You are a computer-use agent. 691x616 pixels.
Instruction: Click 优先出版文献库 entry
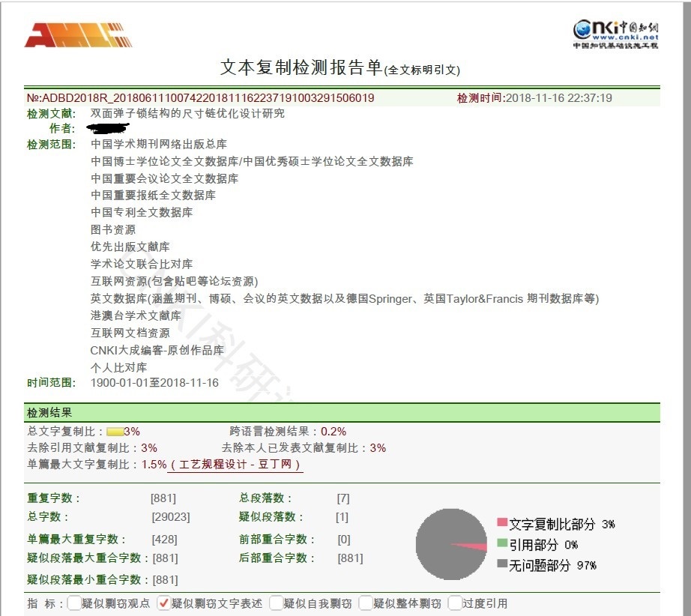coord(130,247)
